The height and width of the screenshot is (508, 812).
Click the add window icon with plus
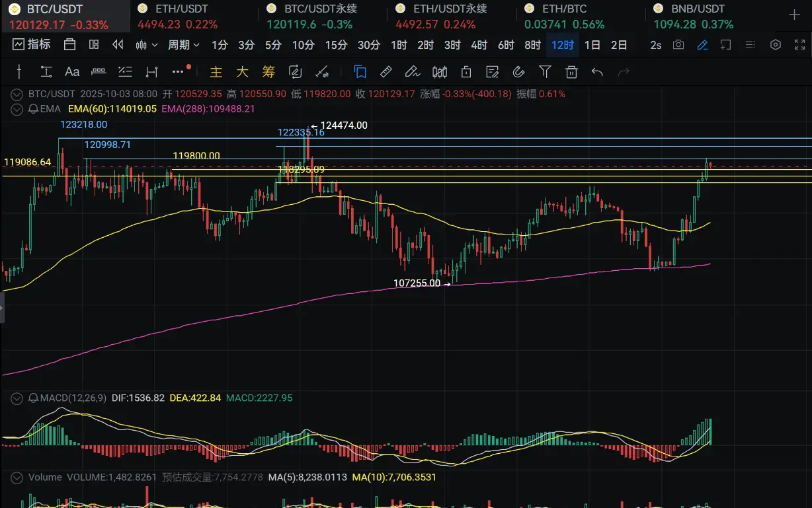[x=726, y=45]
